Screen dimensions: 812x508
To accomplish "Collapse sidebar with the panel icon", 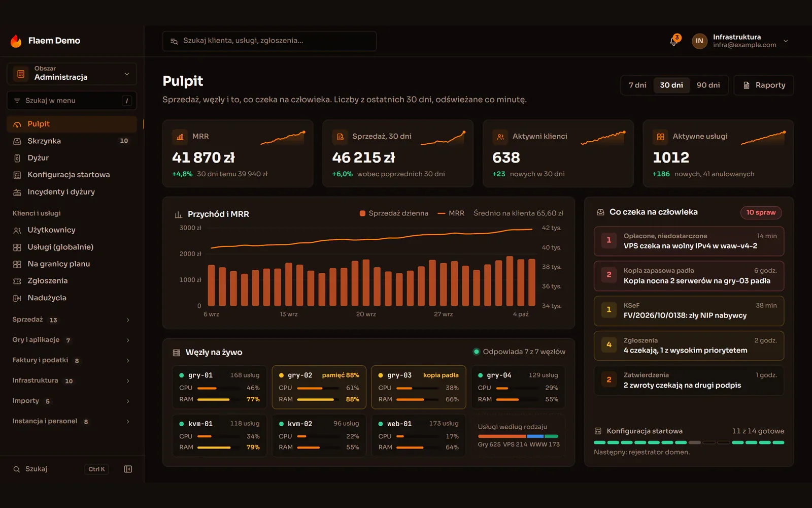I will (128, 469).
